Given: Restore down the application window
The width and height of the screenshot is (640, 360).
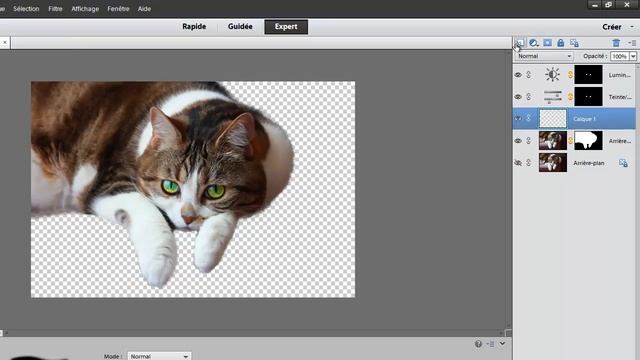Looking at the screenshot, I should tap(609, 5).
